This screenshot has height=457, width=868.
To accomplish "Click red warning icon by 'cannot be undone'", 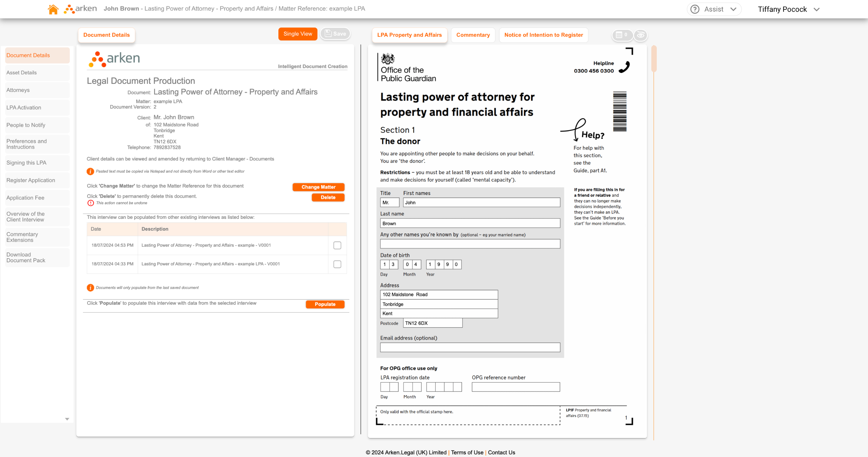I will pos(91,203).
